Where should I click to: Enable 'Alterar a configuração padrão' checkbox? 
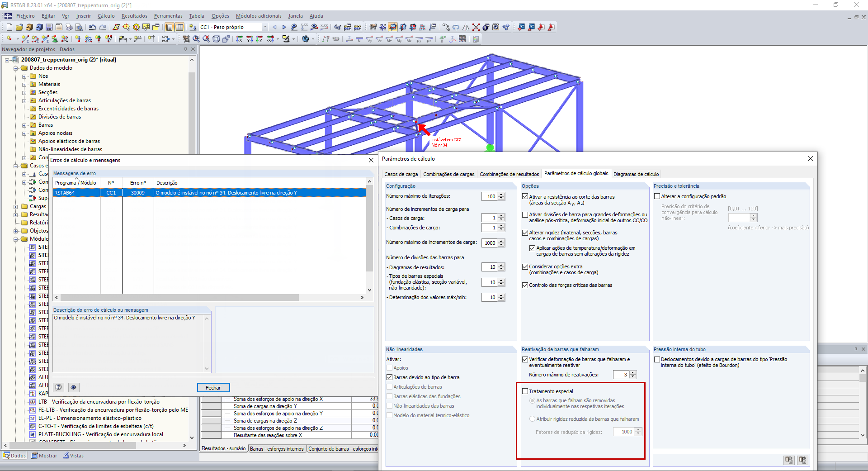click(x=657, y=196)
